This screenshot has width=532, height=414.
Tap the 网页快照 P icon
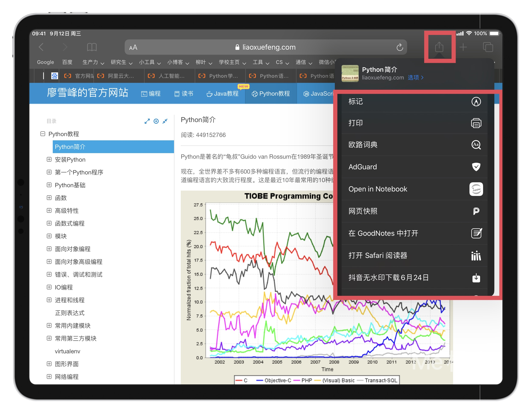(x=476, y=211)
